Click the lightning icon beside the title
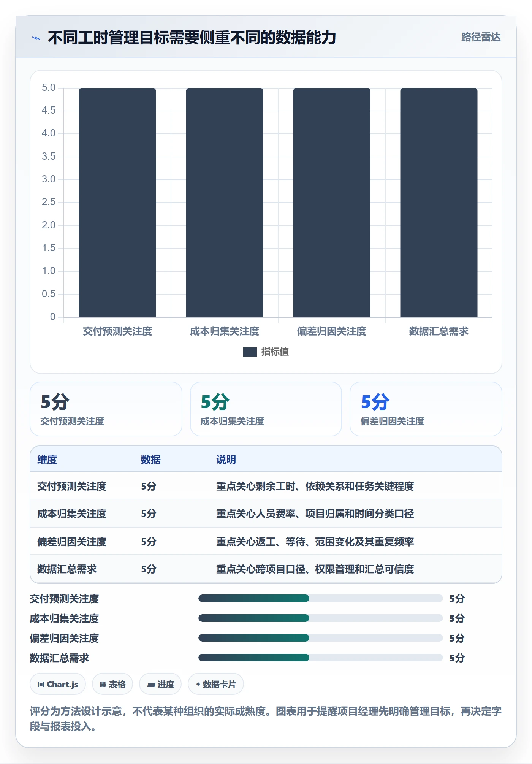 36,38
